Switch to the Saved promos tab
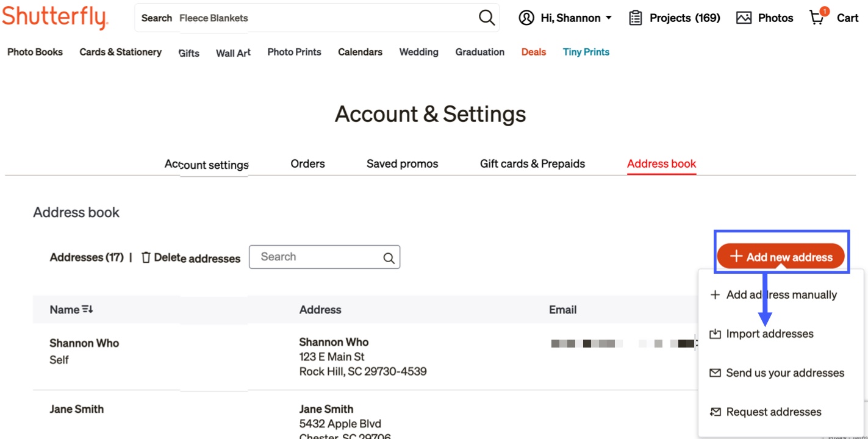The height and width of the screenshot is (439, 868). [x=402, y=163]
